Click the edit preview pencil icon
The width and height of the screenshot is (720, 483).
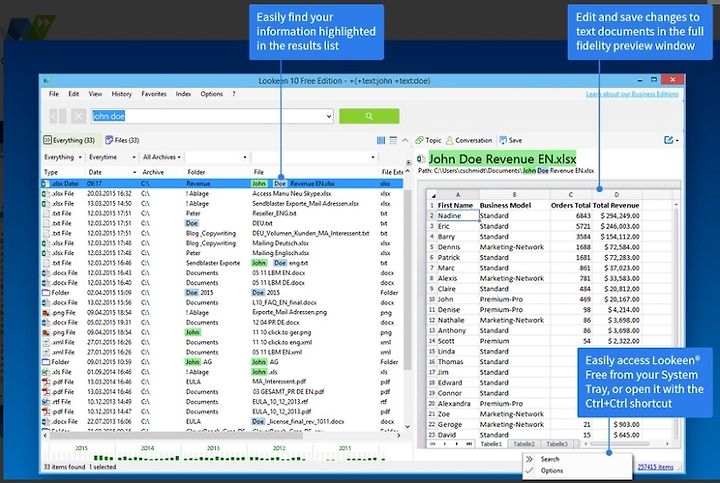(669, 140)
